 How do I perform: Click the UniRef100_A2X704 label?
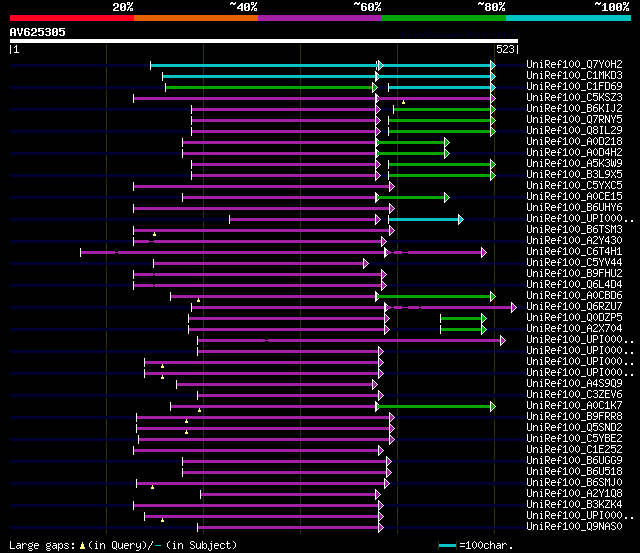(x=574, y=329)
